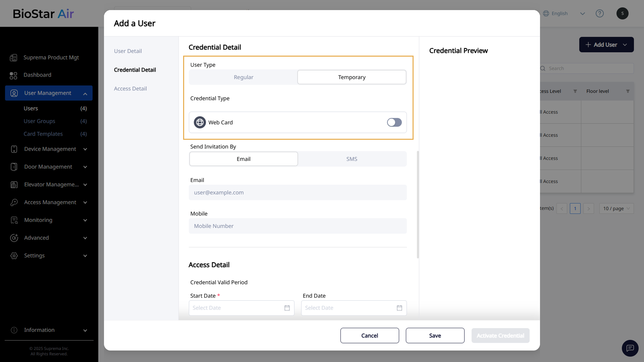This screenshot has width=644, height=362.
Task: Click the Save button
Action: pos(435,336)
